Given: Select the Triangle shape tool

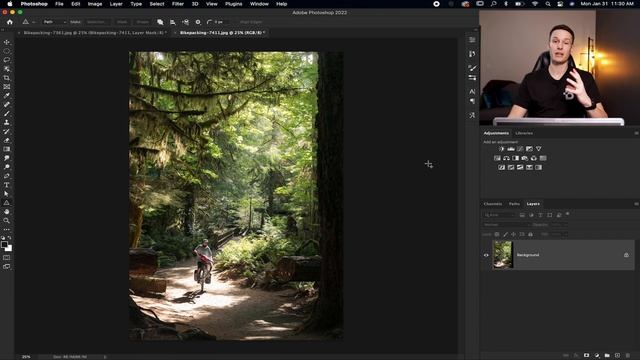Looking at the screenshot, I should click(x=7, y=203).
